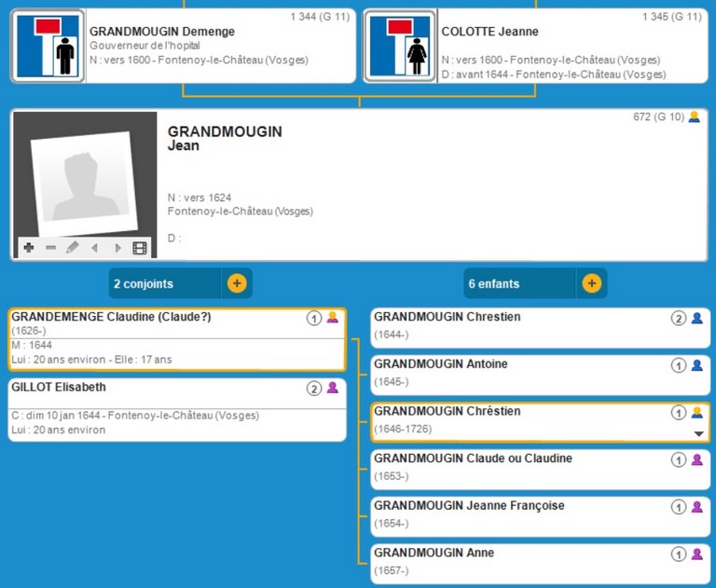Screen dimensions: 716x588
Task: Expand the dropdown arrow on Chrêstien (1646-1726)
Action: coord(698,434)
